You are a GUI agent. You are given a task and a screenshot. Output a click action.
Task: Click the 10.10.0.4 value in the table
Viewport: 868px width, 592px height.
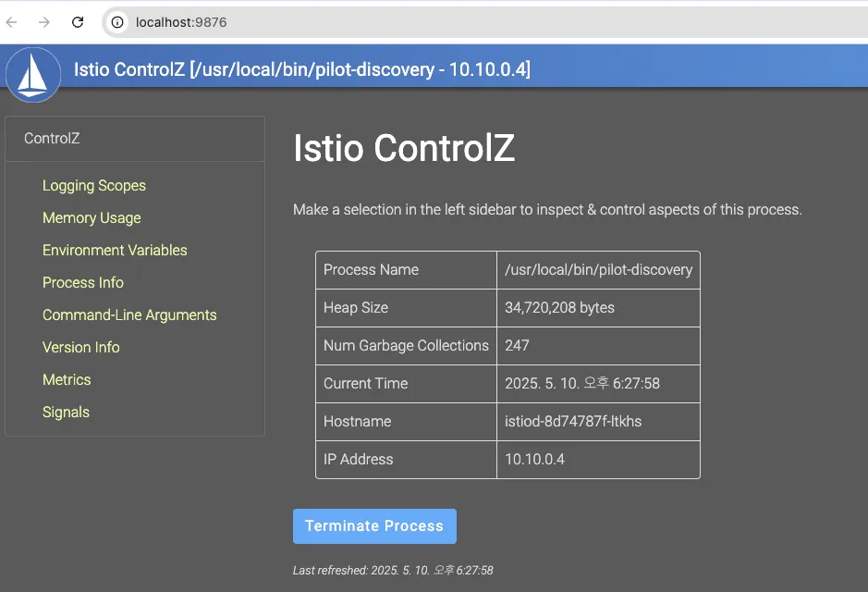[x=598, y=459]
